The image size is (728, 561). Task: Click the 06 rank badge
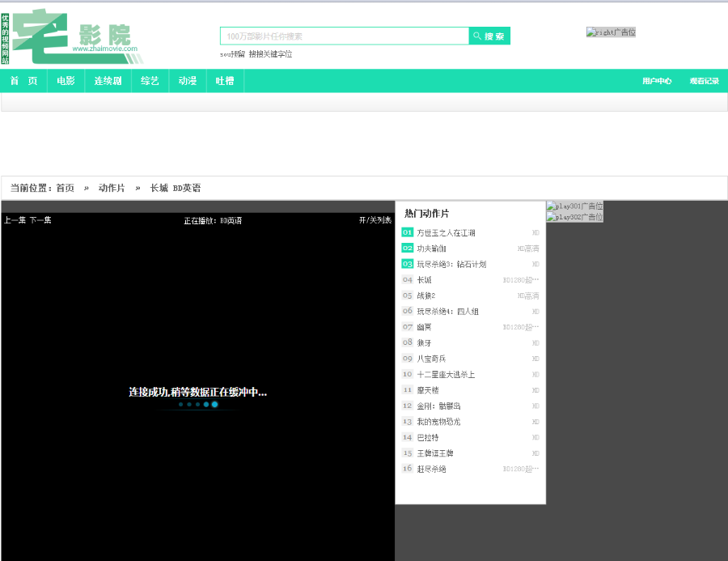(x=407, y=311)
